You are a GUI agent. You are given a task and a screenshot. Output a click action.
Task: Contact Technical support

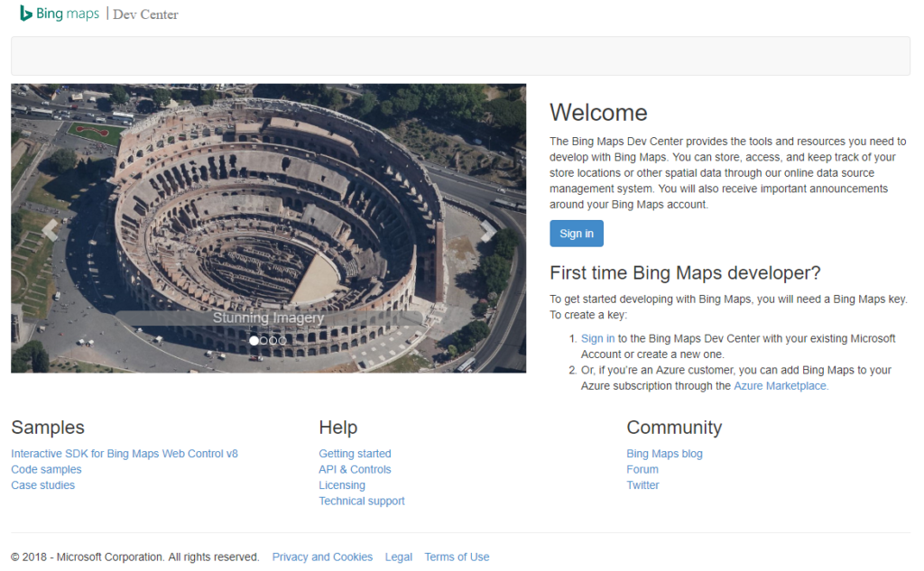coord(362,501)
